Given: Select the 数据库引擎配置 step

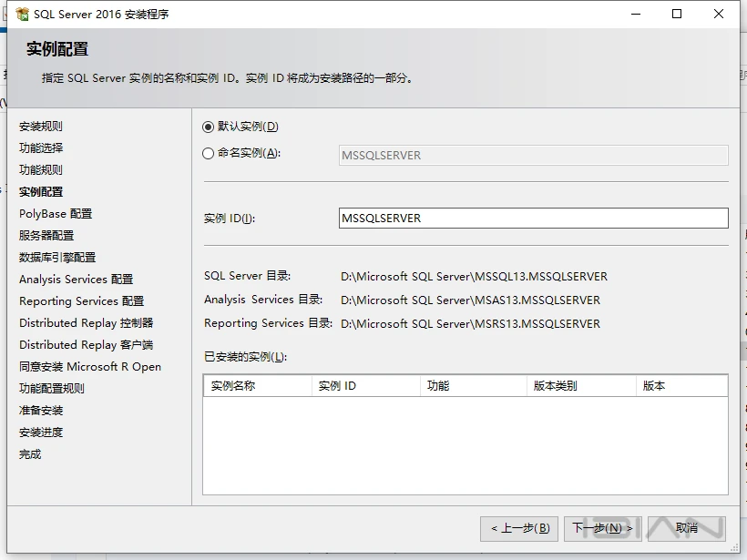Looking at the screenshot, I should [x=57, y=258].
